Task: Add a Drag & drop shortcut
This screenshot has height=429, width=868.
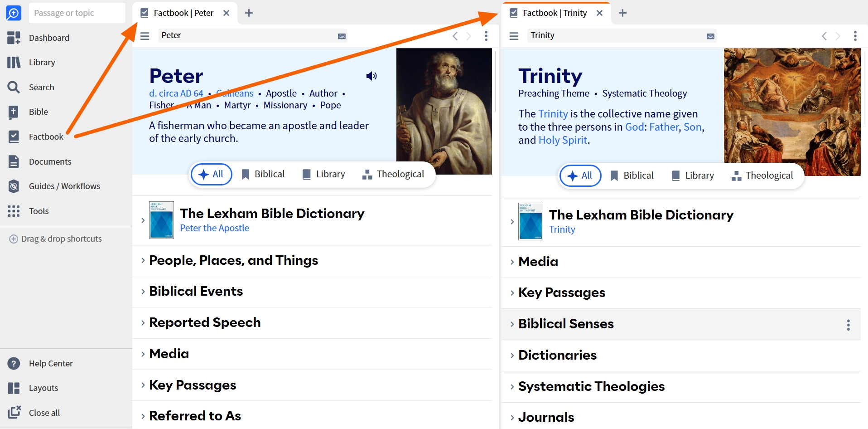Action: pos(56,239)
